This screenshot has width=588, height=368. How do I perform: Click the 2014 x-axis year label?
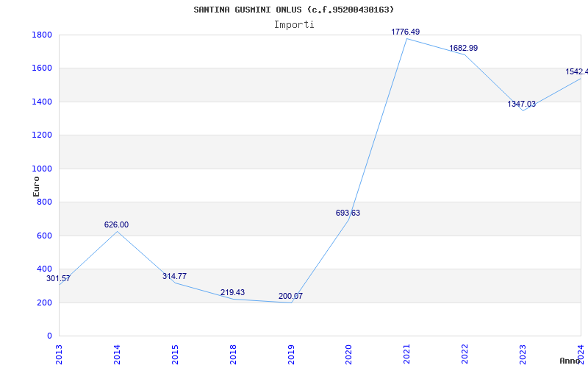coord(117,354)
